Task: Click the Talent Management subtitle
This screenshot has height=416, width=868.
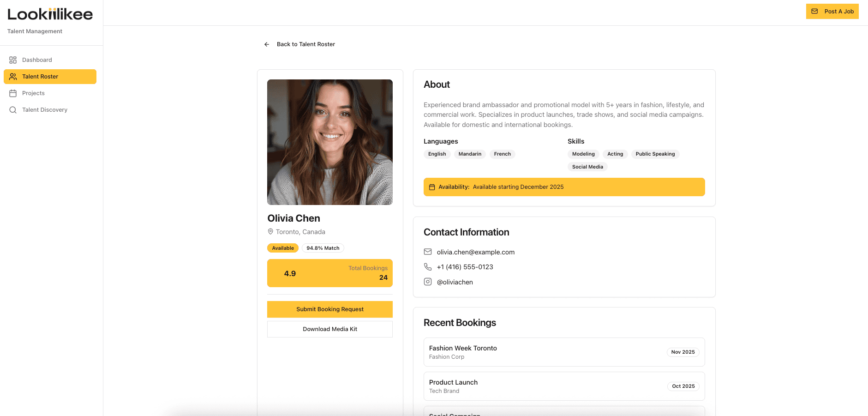Action: pos(35,31)
